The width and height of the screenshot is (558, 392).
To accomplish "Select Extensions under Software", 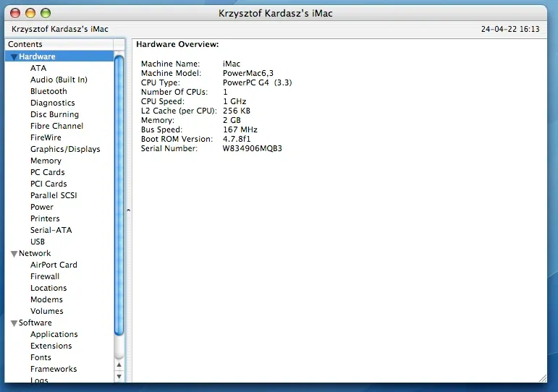I will coord(51,346).
